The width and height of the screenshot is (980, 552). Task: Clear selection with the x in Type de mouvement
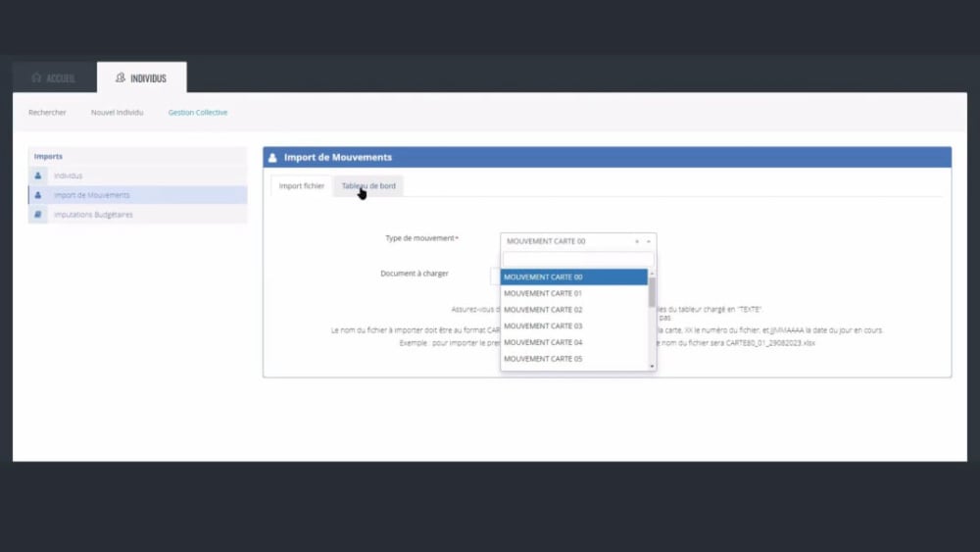click(637, 241)
